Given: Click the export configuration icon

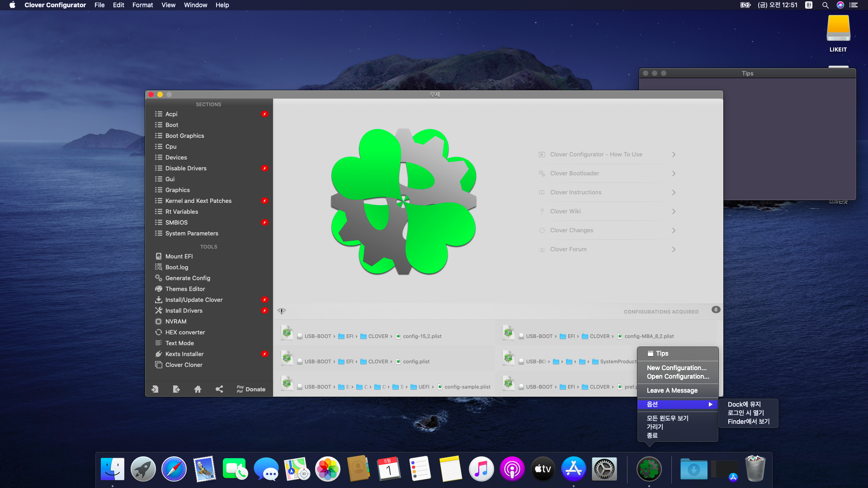Looking at the screenshot, I should point(176,389).
